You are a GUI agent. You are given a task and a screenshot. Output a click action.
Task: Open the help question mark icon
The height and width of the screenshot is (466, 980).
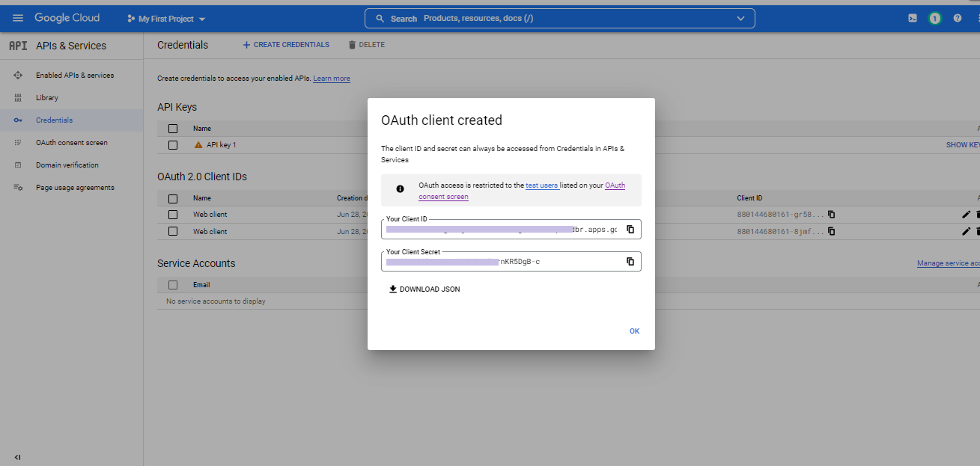point(958,19)
